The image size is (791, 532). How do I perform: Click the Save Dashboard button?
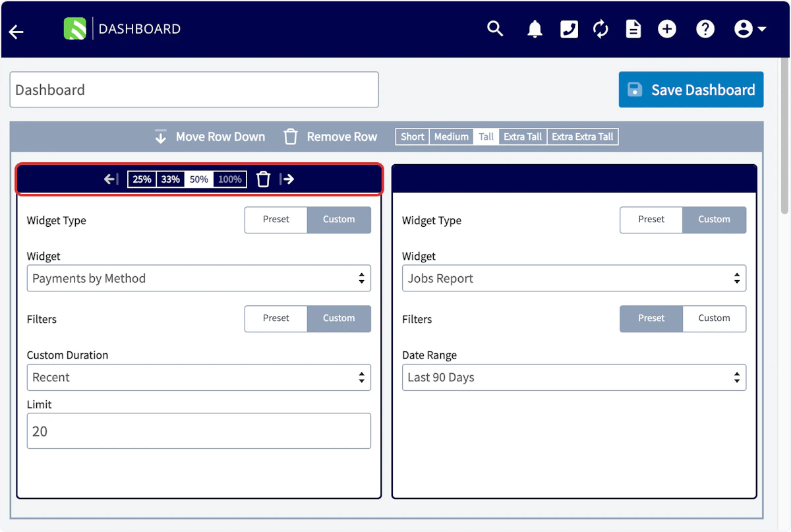coord(691,90)
